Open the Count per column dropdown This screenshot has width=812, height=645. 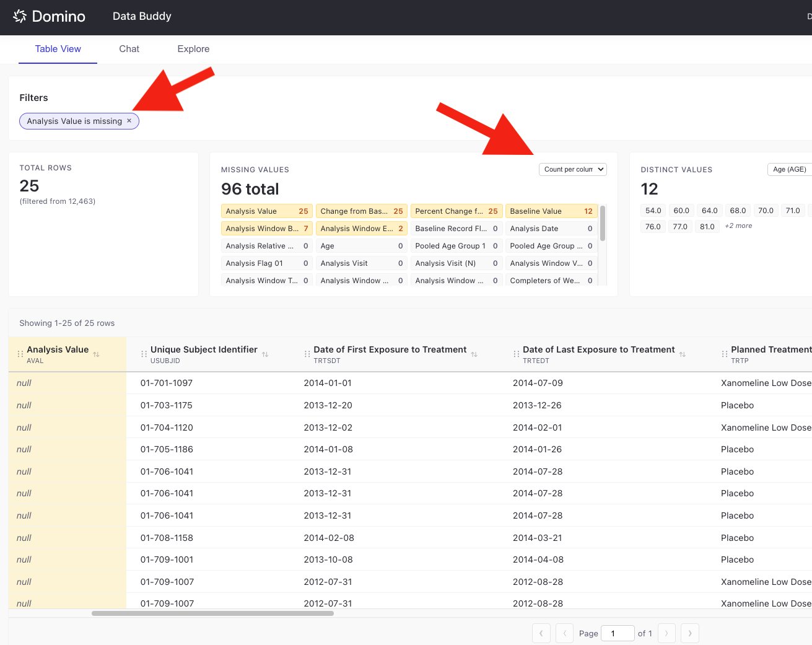point(573,169)
